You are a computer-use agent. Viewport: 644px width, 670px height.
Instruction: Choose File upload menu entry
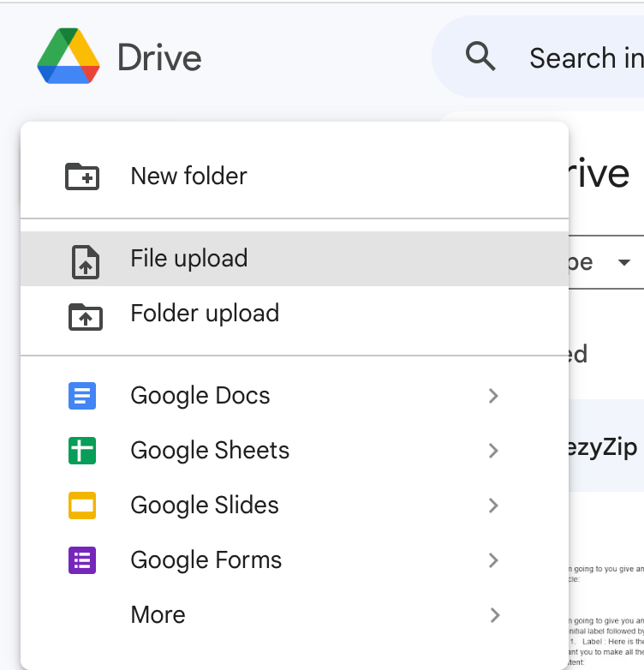295,259
